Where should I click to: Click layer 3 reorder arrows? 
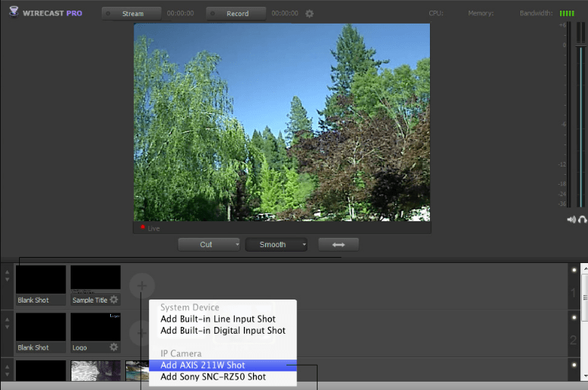[x=7, y=370]
